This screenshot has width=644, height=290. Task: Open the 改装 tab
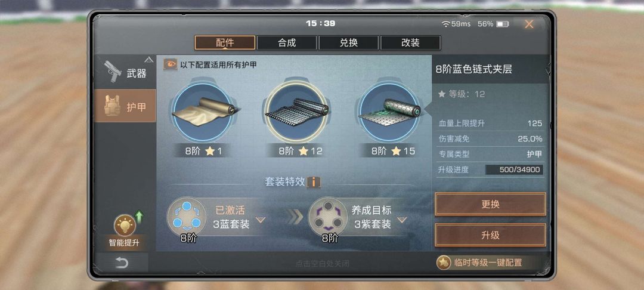point(411,43)
